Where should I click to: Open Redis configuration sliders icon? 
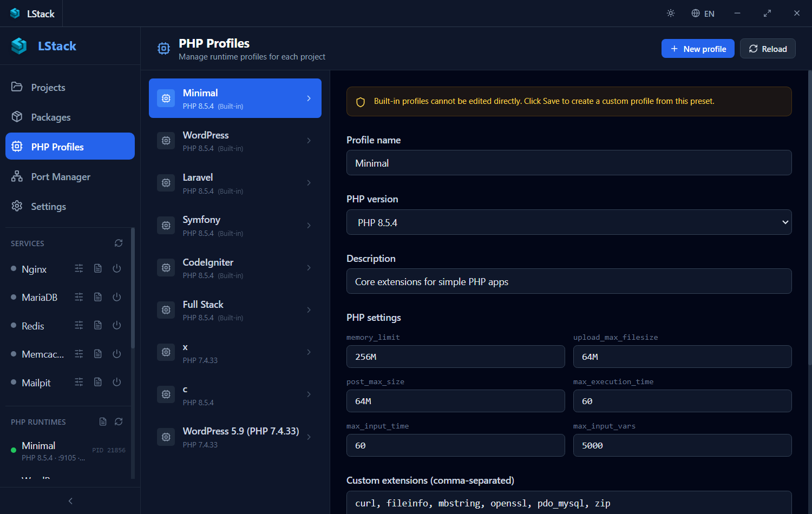click(79, 326)
